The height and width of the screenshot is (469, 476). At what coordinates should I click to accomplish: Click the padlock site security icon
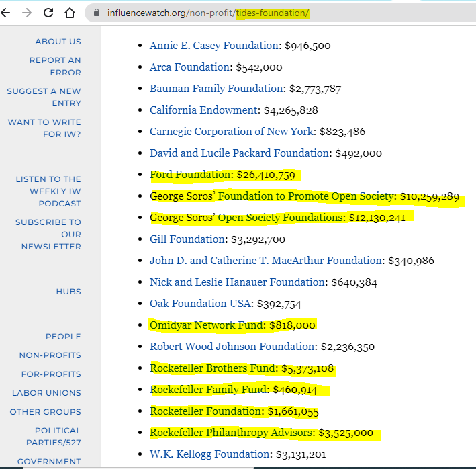click(97, 13)
